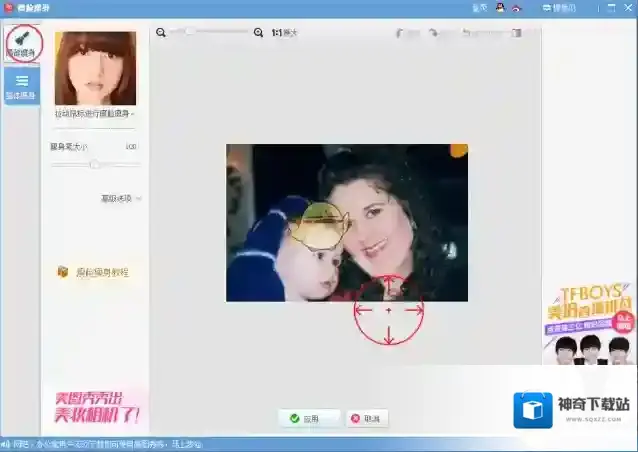Switch to the overall slimming tool
Viewport: 638px width, 452px height.
tap(21, 86)
